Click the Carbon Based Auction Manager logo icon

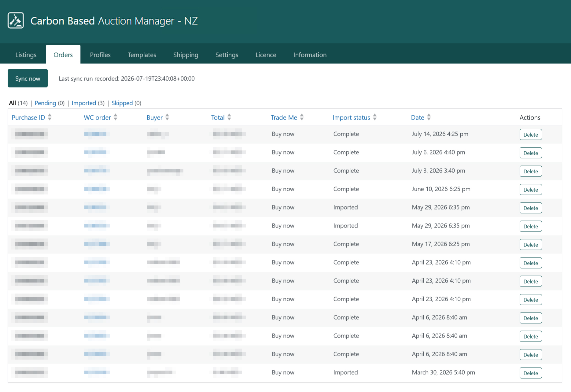(16, 20)
